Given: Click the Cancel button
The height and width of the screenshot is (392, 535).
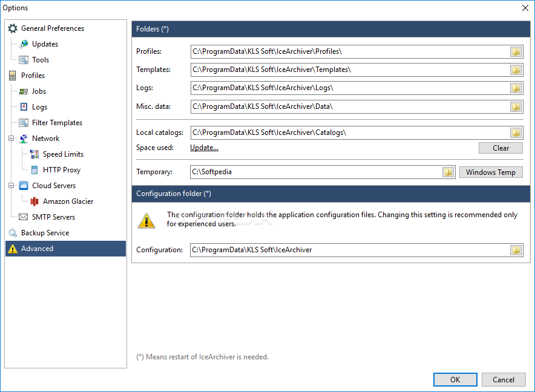Looking at the screenshot, I should coord(504,380).
